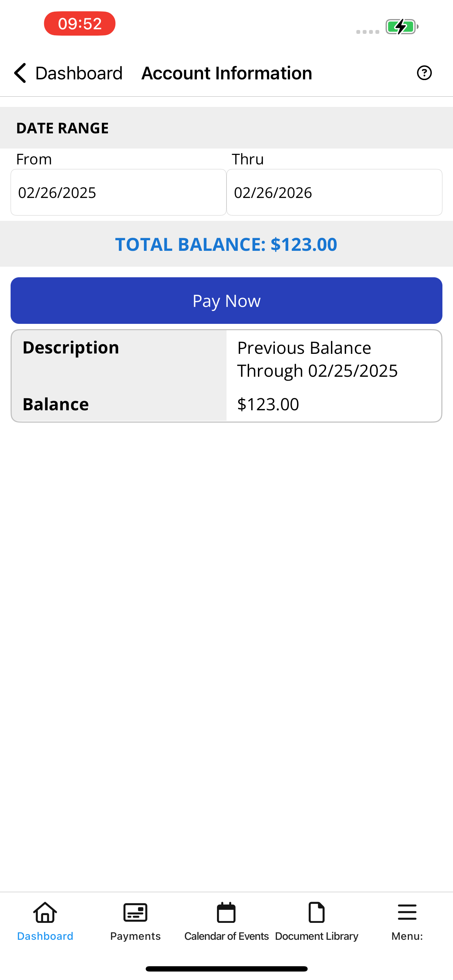Viewport: 453px width, 980px height.
Task: Go back via Dashboard text link
Action: click(79, 73)
